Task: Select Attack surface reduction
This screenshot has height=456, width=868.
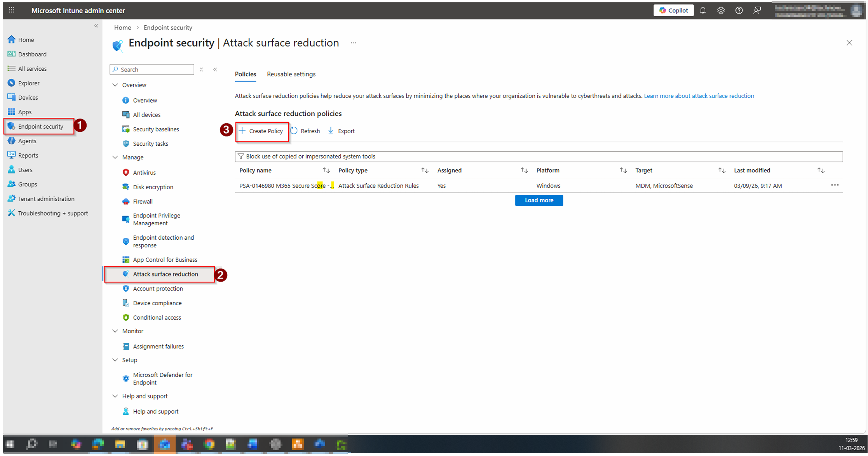Action: click(x=159, y=274)
